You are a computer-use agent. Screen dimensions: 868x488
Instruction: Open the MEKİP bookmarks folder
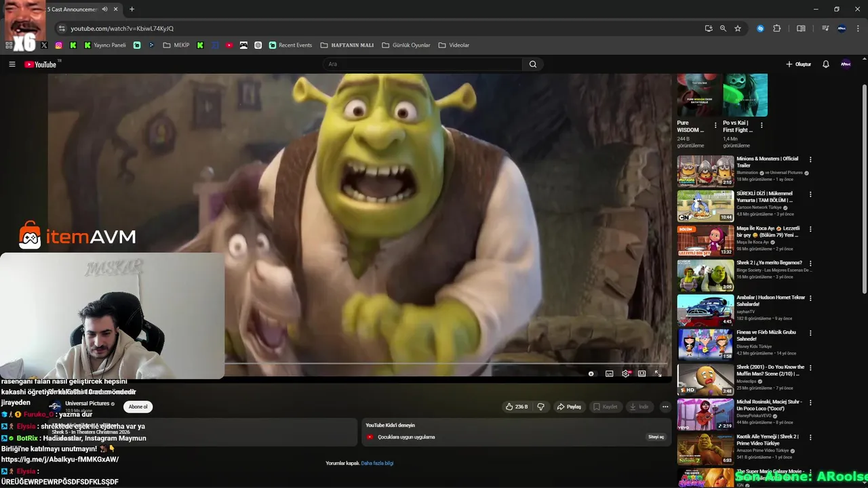(x=176, y=45)
